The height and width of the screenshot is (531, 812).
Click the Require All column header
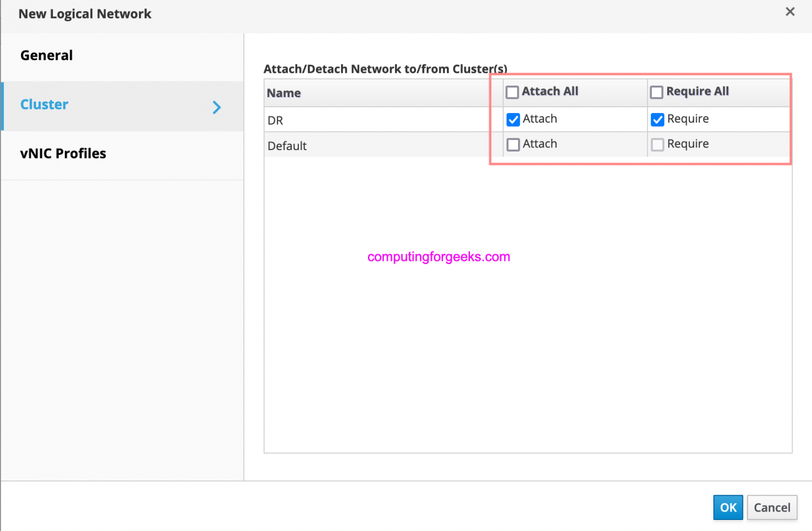tap(698, 91)
